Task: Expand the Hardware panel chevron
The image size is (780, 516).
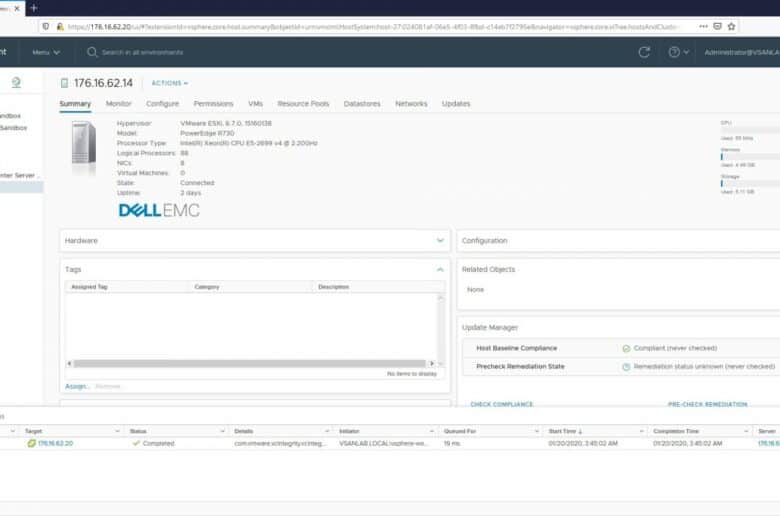Action: (440, 240)
